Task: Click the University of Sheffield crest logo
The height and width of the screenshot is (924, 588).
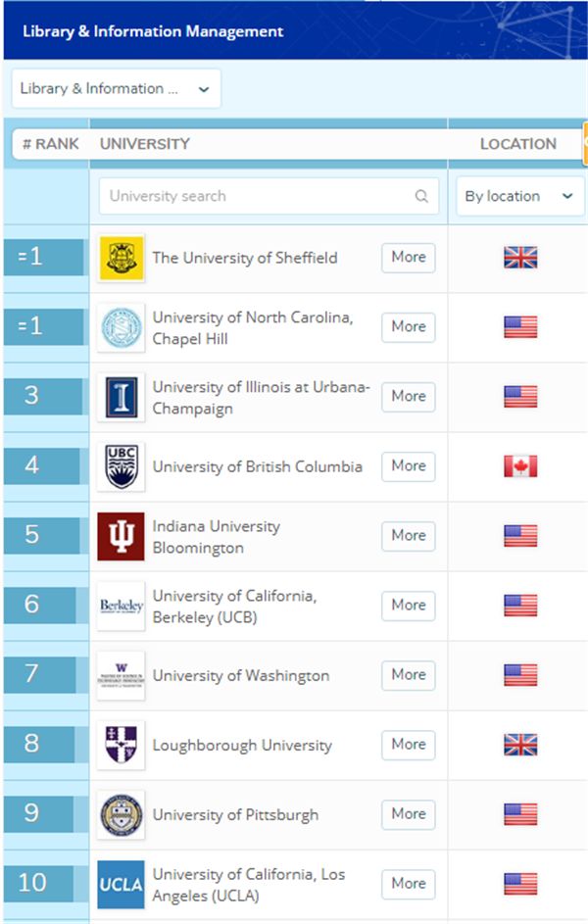Action: pyautogui.click(x=121, y=258)
